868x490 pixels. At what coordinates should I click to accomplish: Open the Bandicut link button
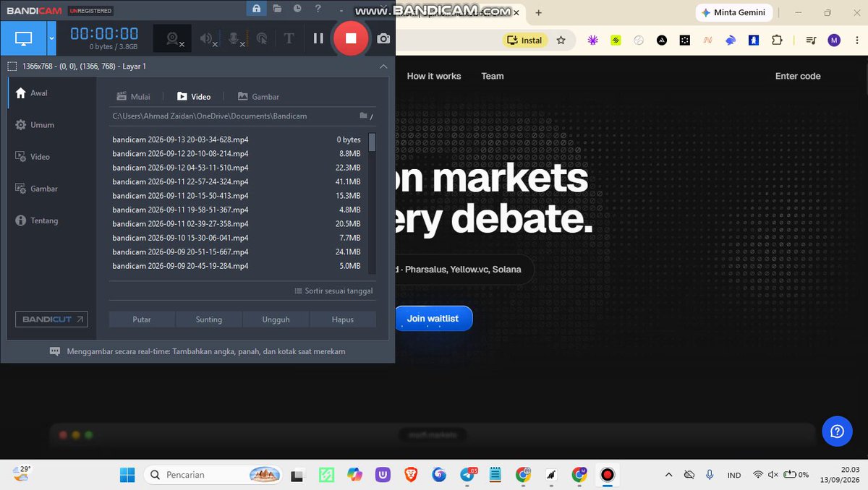coord(51,319)
